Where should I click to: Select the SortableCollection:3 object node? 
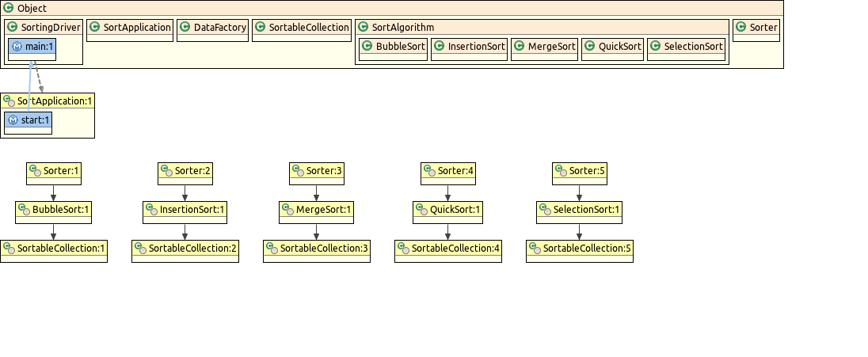(x=317, y=249)
